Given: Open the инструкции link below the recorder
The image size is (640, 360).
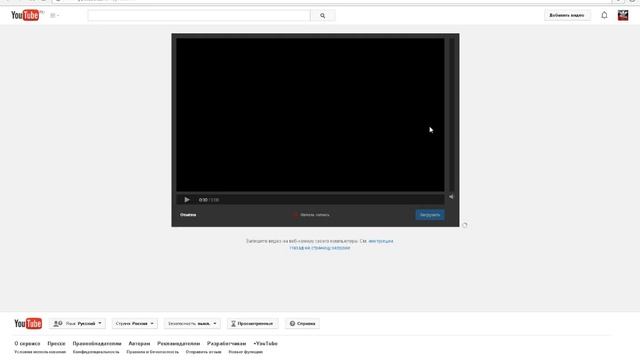Looking at the screenshot, I should coord(381,241).
